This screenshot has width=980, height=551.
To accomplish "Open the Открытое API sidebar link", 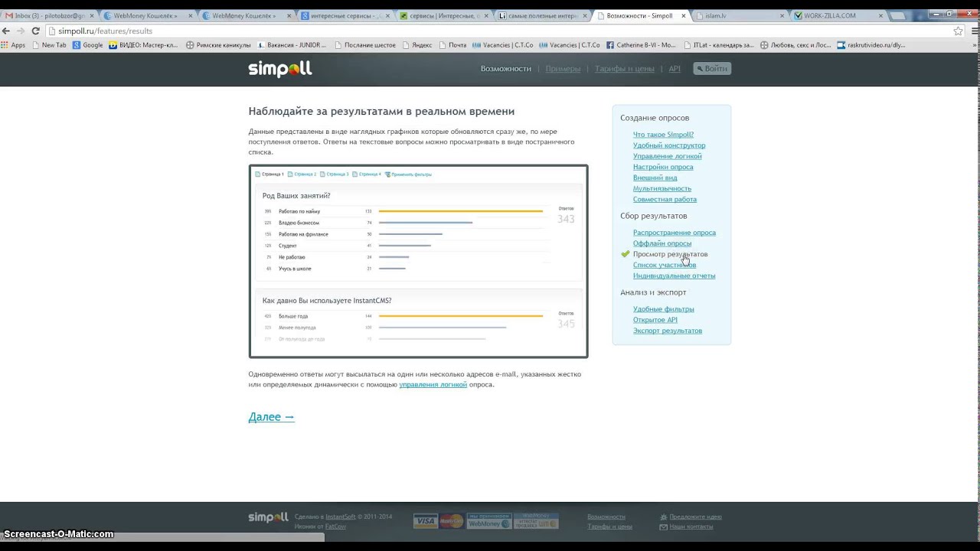I will (655, 320).
